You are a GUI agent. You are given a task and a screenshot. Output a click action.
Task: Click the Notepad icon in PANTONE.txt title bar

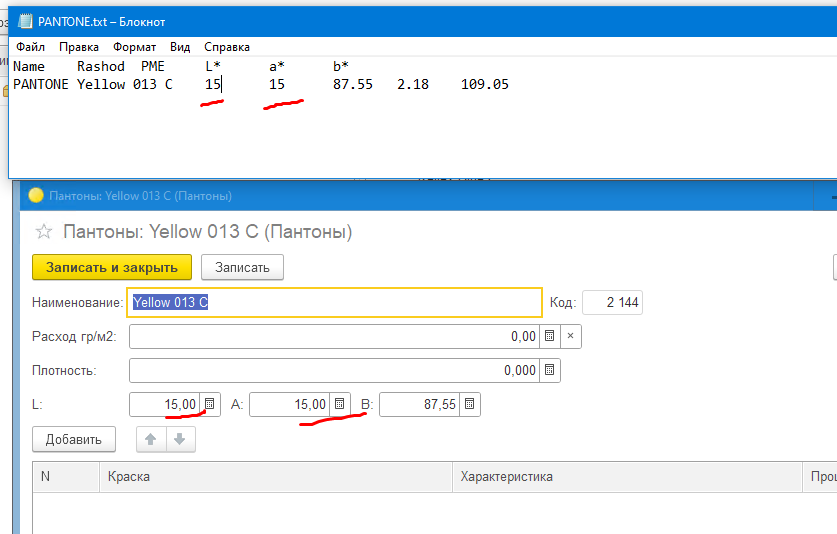coord(25,21)
